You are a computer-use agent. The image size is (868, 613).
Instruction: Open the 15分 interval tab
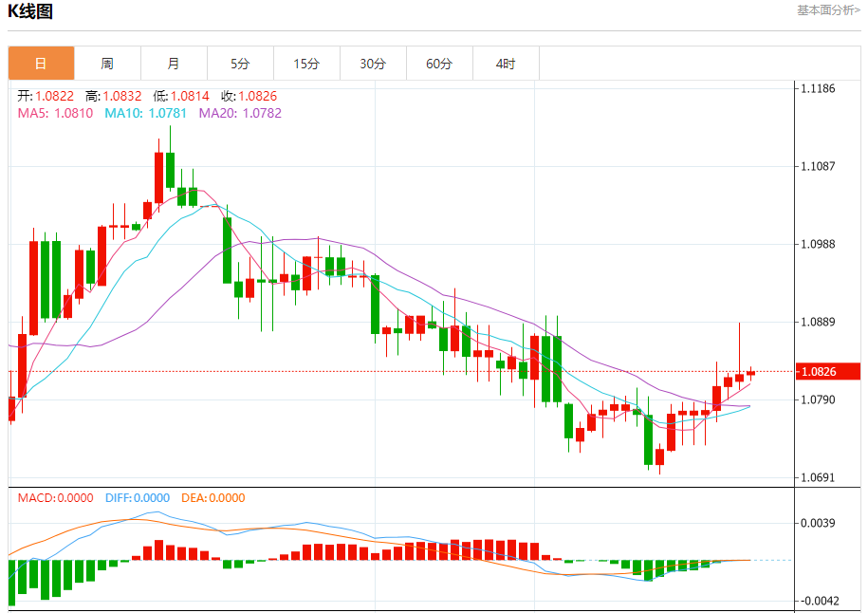point(306,64)
